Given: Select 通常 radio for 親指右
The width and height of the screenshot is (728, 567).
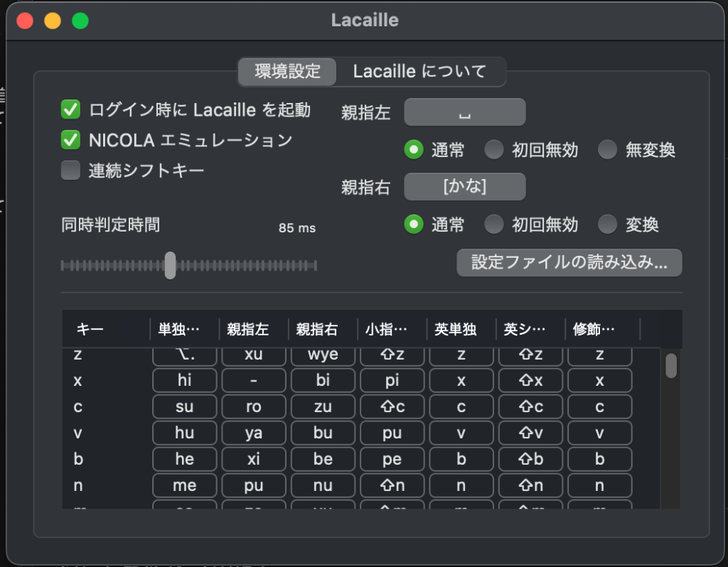Looking at the screenshot, I should (414, 225).
